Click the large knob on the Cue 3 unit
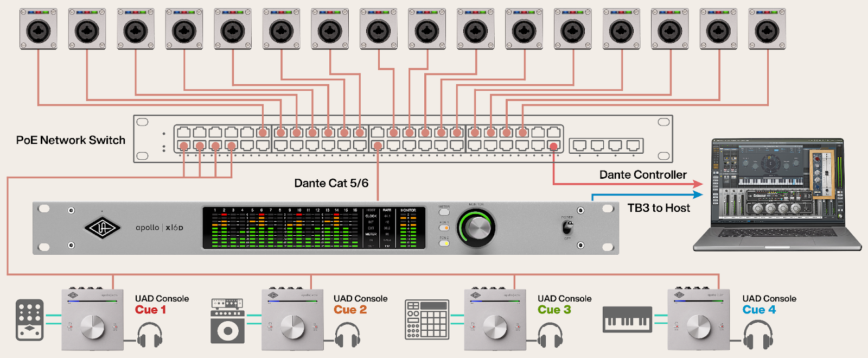Screen dimensions: 868x358 [x=495, y=327]
